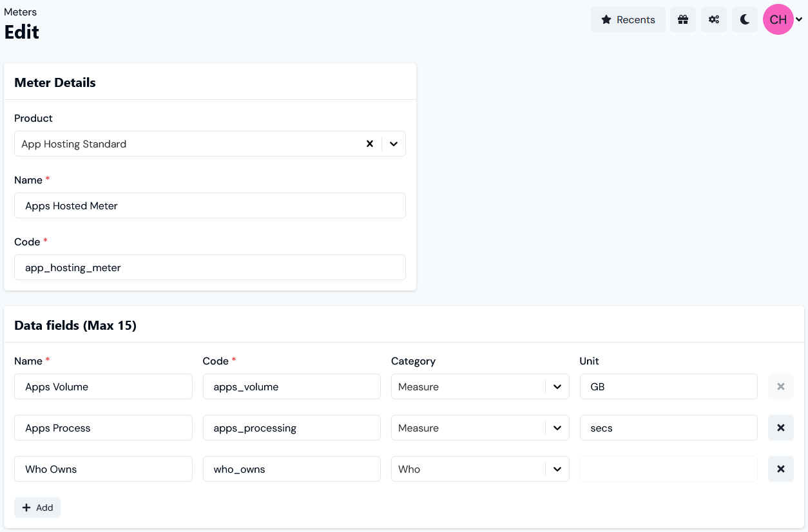The height and width of the screenshot is (532, 808).
Task: Expand the account menu chevron next to CH
Action: [x=799, y=19]
